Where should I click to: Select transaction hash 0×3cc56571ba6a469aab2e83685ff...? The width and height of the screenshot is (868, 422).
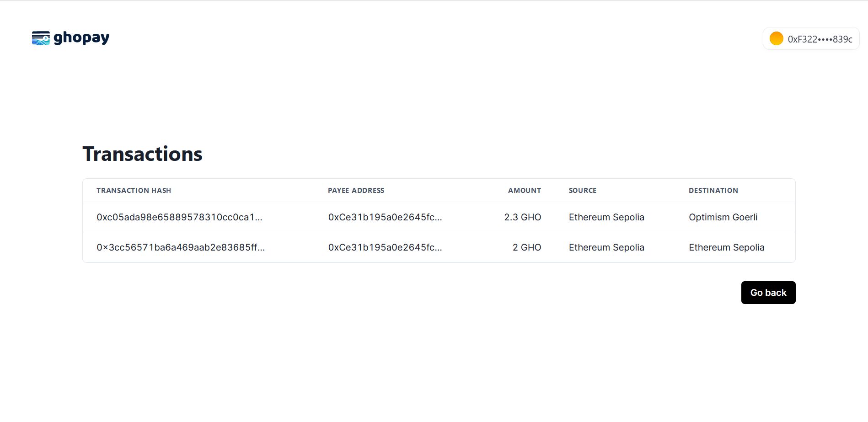(x=181, y=247)
